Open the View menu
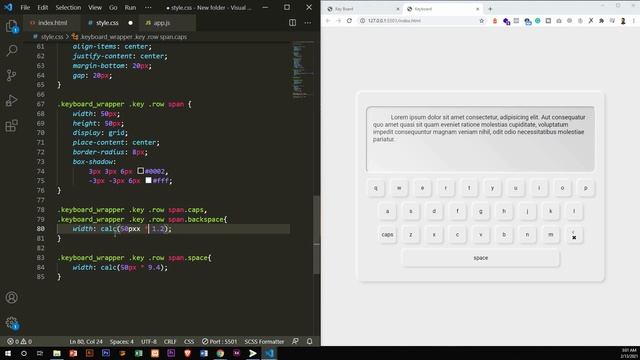 pyautogui.click(x=95, y=7)
